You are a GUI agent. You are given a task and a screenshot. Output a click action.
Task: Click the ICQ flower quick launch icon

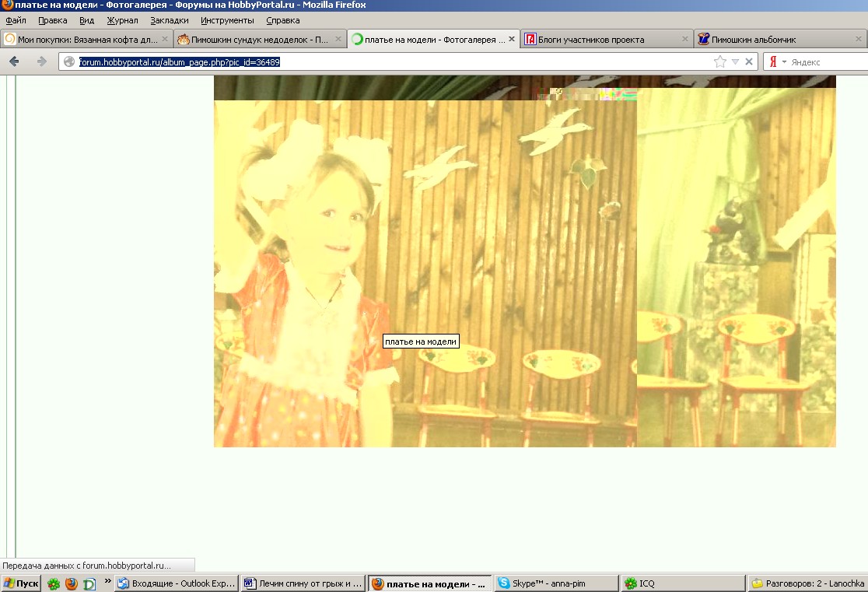tap(54, 583)
